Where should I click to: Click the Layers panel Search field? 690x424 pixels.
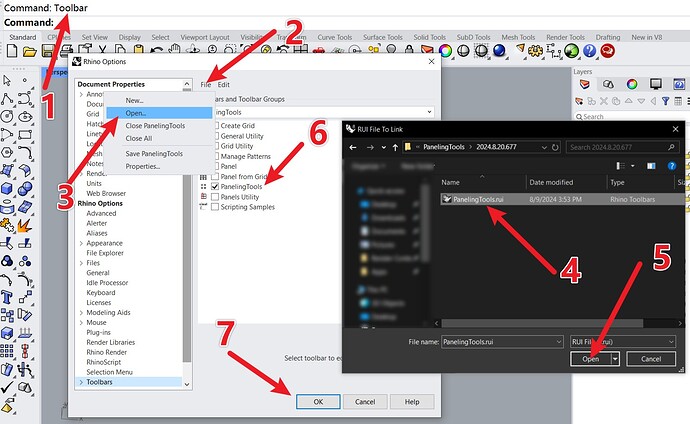pyautogui.click(x=632, y=117)
